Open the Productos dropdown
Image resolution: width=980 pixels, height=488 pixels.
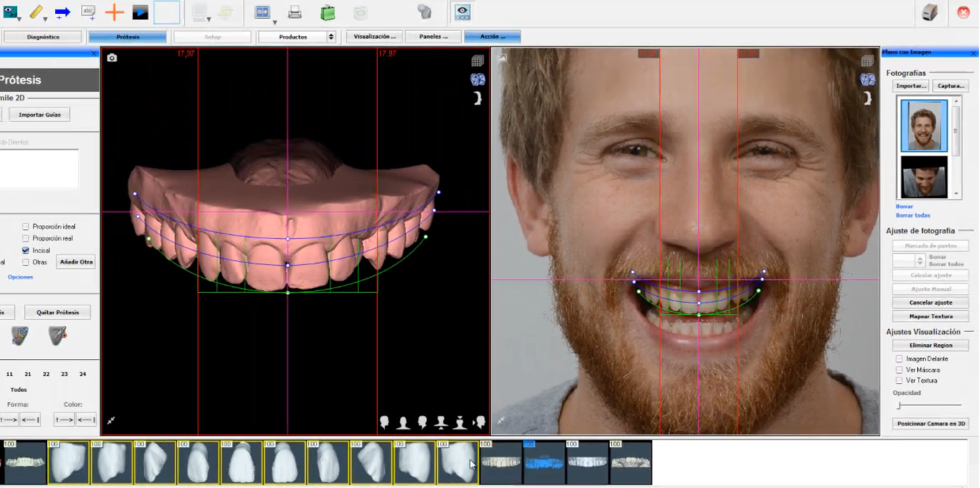297,37
